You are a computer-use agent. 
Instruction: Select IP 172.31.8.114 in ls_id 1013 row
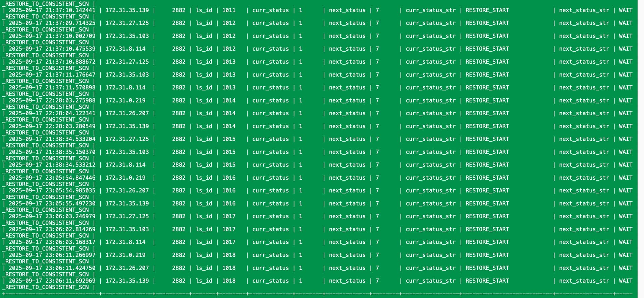pyautogui.click(x=125, y=87)
